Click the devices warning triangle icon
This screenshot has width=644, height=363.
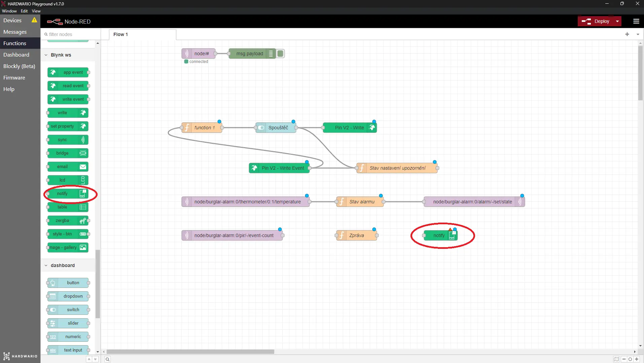34,20
